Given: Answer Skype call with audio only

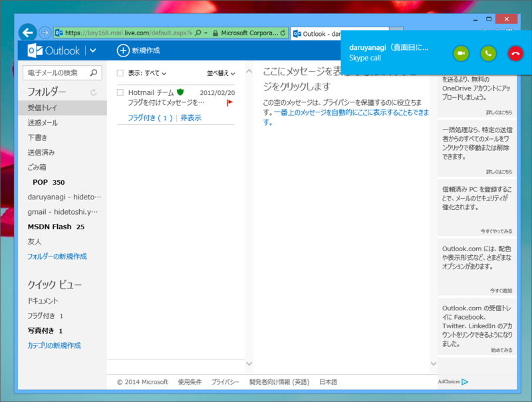Looking at the screenshot, I should [488, 53].
